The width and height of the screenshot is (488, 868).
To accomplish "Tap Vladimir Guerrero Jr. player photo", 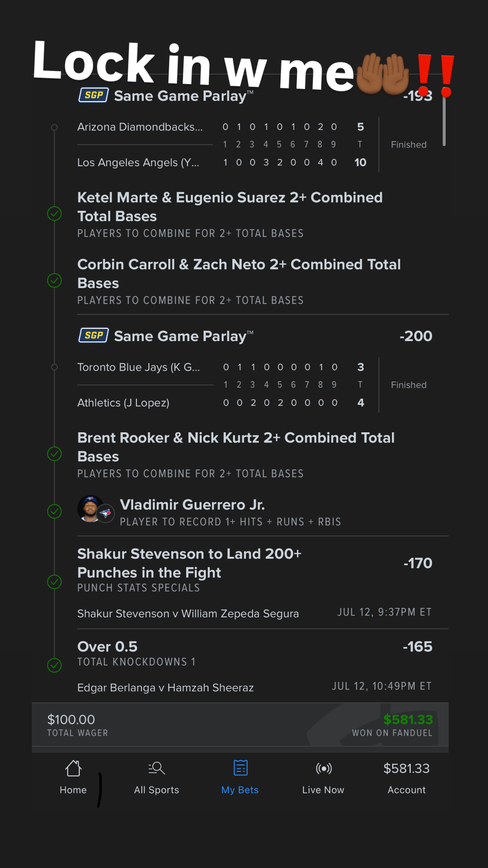I will [x=90, y=508].
